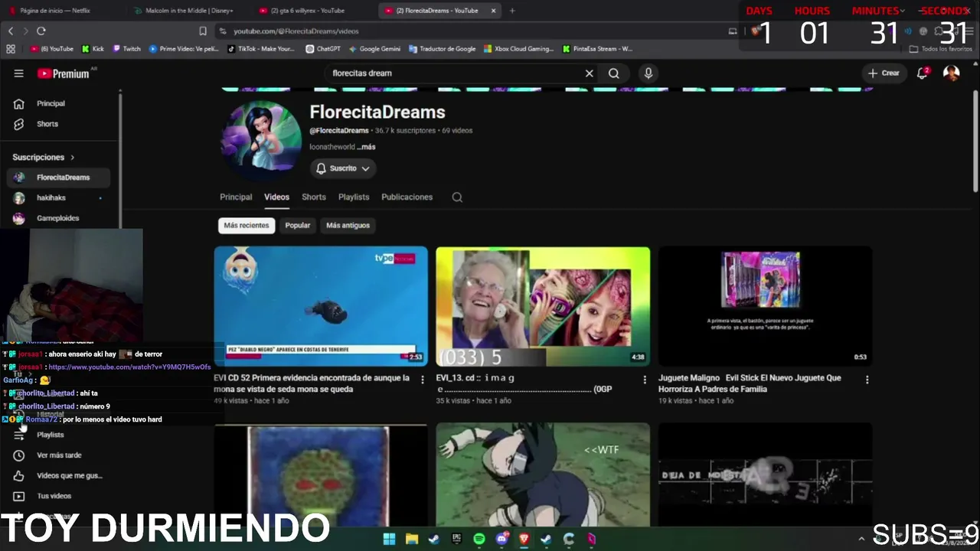Play the EVI_13 grandma phone video
Image resolution: width=980 pixels, height=551 pixels.
(543, 306)
